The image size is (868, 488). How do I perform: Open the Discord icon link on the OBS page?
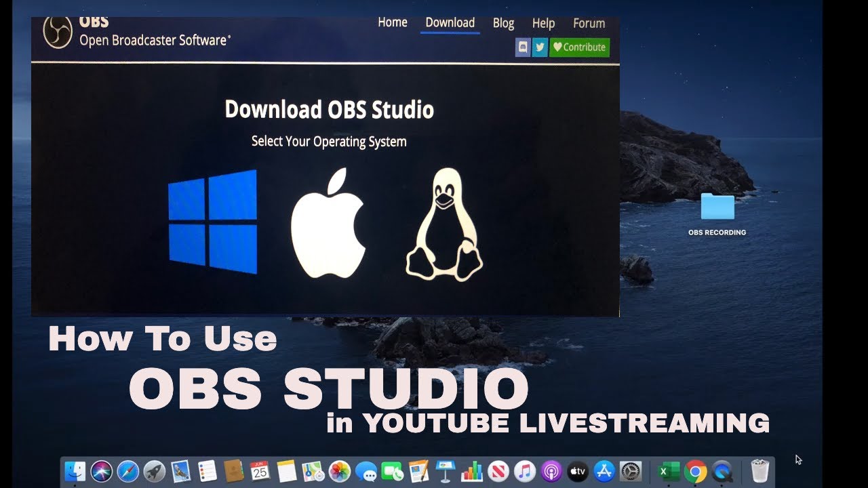[523, 47]
